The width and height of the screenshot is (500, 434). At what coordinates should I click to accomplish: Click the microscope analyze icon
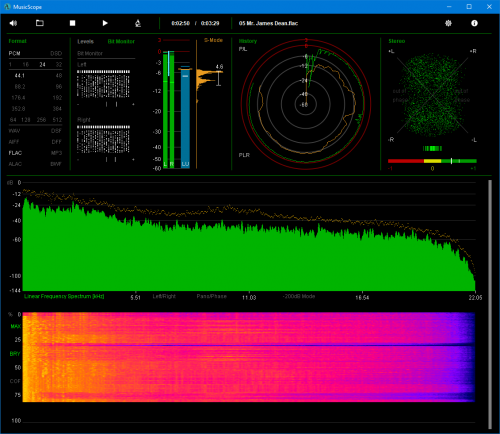tap(138, 23)
